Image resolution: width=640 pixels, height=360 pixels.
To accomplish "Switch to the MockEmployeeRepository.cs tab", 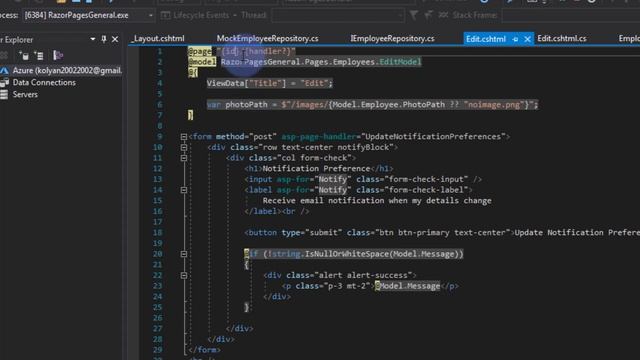I will (267, 38).
